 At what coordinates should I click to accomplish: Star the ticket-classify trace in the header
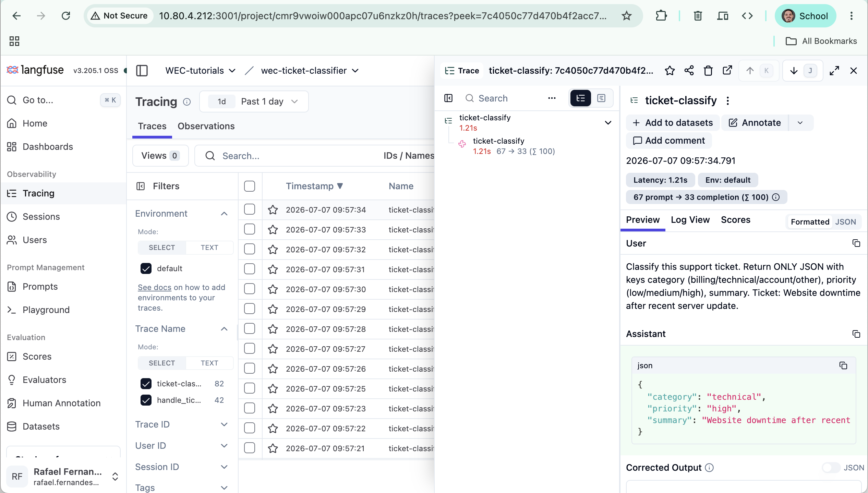tap(670, 71)
